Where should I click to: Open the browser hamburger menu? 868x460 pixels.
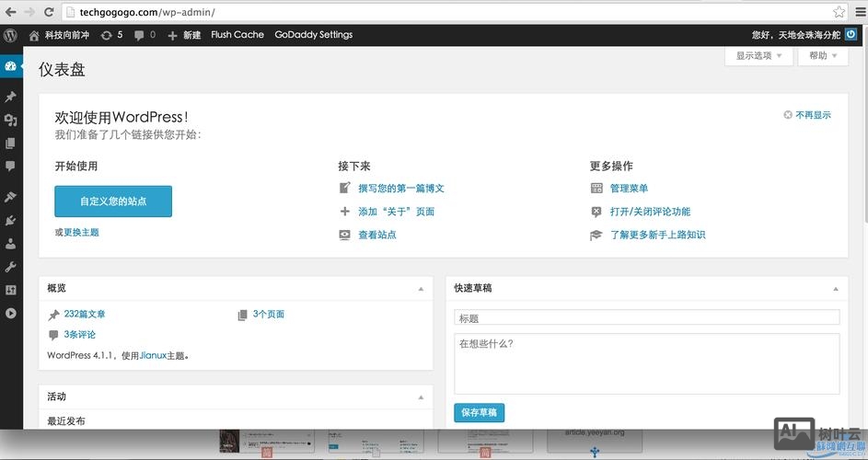pyautogui.click(x=861, y=12)
